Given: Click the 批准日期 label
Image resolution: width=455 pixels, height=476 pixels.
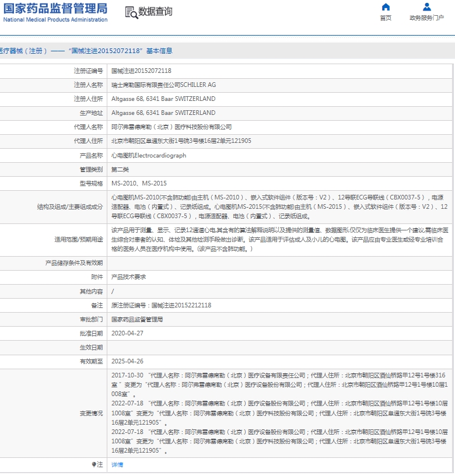Looking at the screenshot, I should (x=92, y=333).
